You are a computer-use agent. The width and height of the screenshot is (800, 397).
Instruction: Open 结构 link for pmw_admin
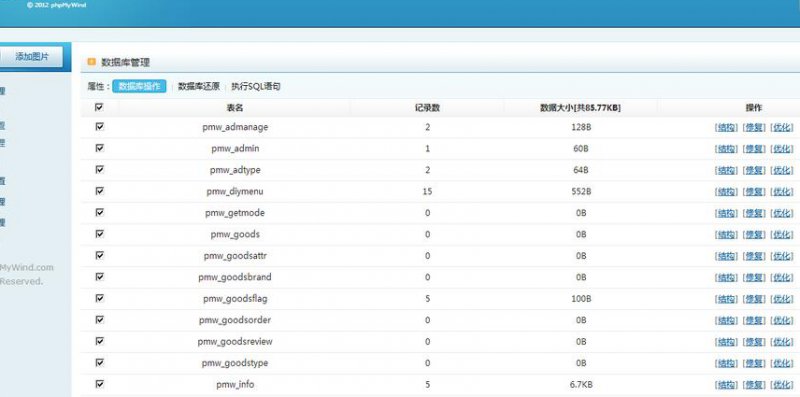click(727, 149)
